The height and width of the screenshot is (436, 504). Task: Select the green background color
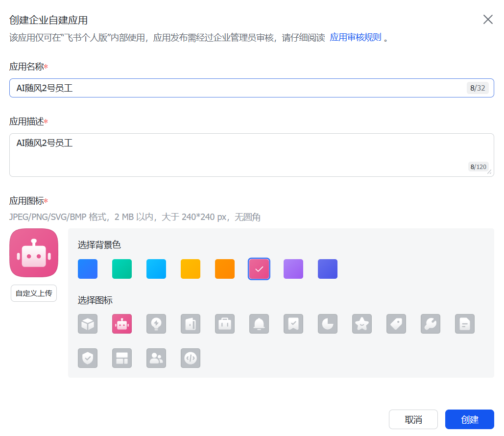coord(122,269)
